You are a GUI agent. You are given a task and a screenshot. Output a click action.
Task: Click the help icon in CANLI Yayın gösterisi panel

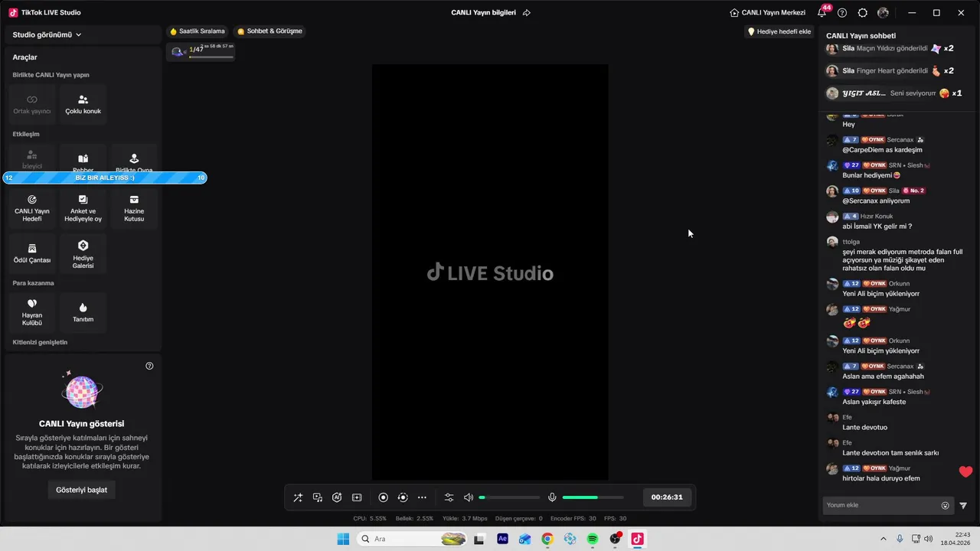[149, 366]
